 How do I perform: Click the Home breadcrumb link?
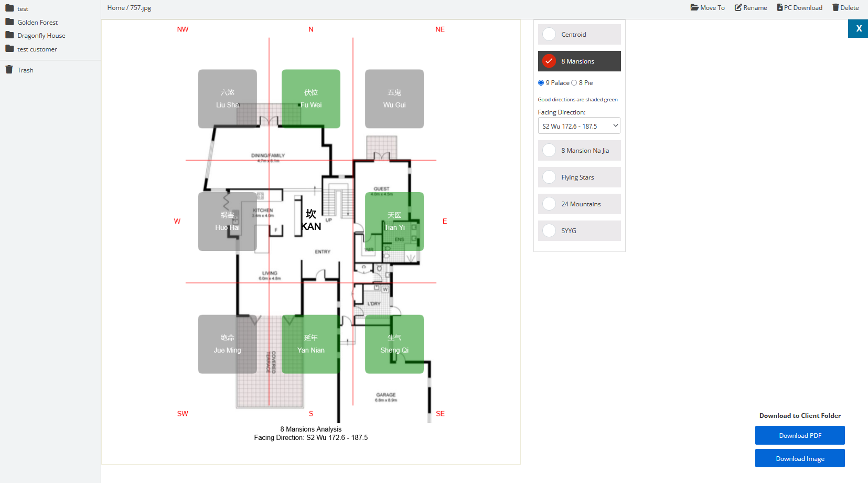click(116, 8)
